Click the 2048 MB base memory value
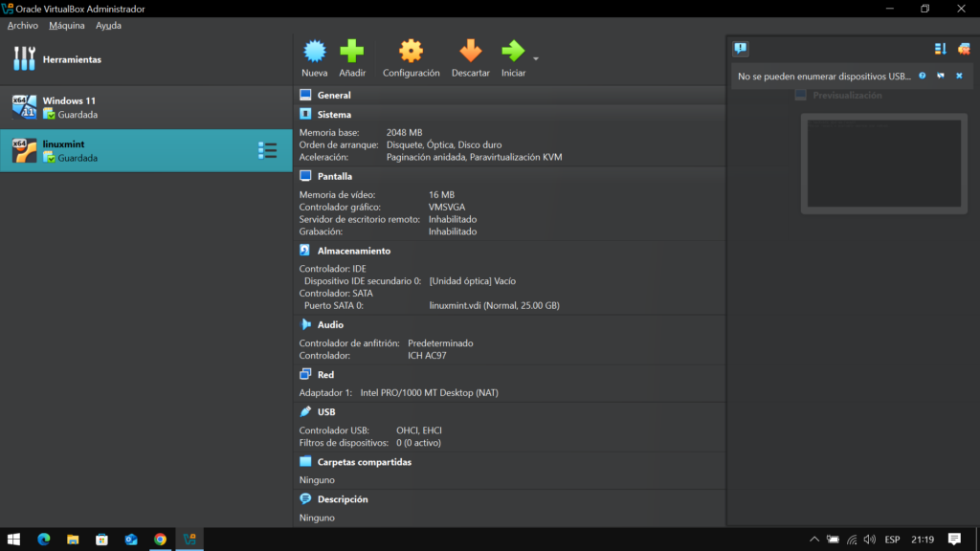 pos(405,132)
